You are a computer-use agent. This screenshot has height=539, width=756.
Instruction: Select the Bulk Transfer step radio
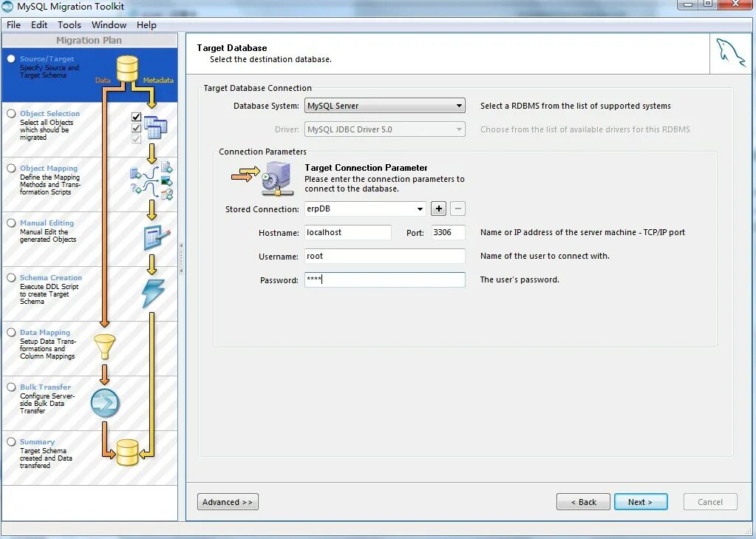(11, 387)
